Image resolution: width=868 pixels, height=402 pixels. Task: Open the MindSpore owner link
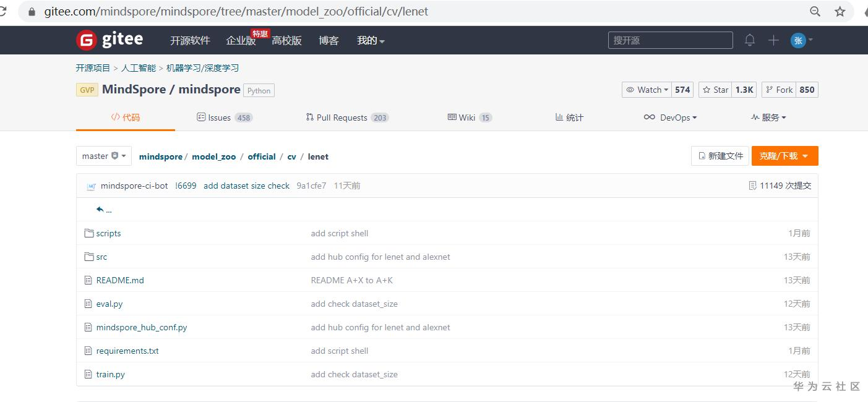coord(134,89)
